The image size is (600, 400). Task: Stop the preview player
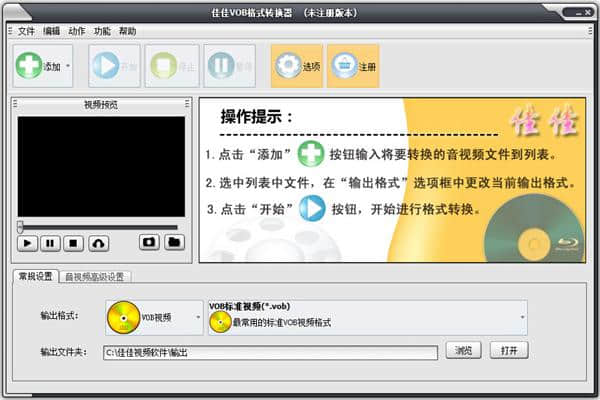[73, 243]
